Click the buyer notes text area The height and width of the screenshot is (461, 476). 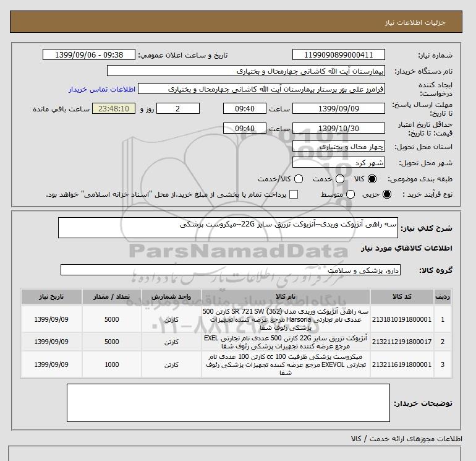[x=228, y=403]
